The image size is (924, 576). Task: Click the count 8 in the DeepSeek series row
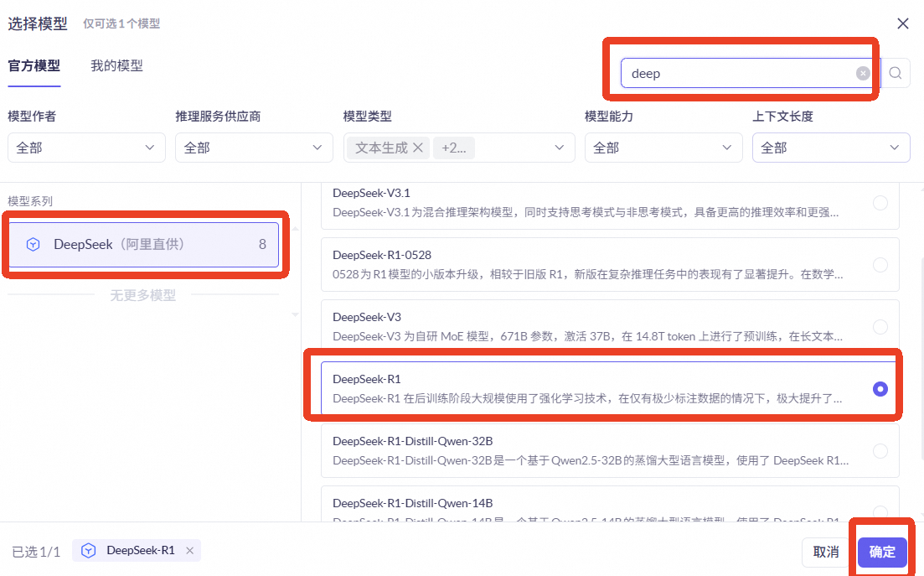pos(262,244)
